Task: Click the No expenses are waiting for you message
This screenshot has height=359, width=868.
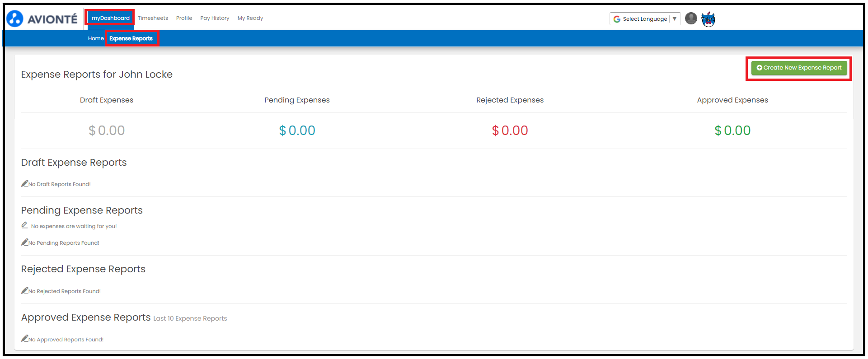Action: [74, 226]
